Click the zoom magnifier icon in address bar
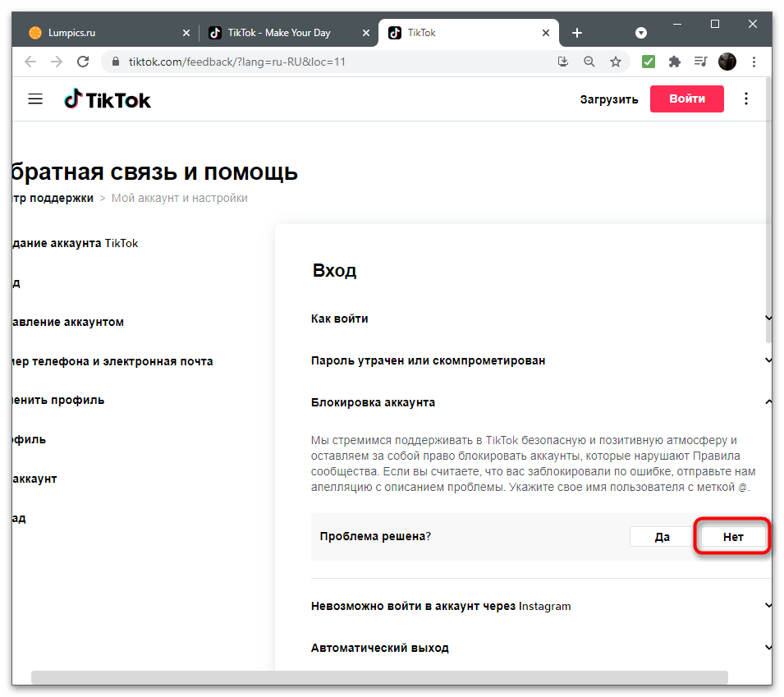 (589, 62)
